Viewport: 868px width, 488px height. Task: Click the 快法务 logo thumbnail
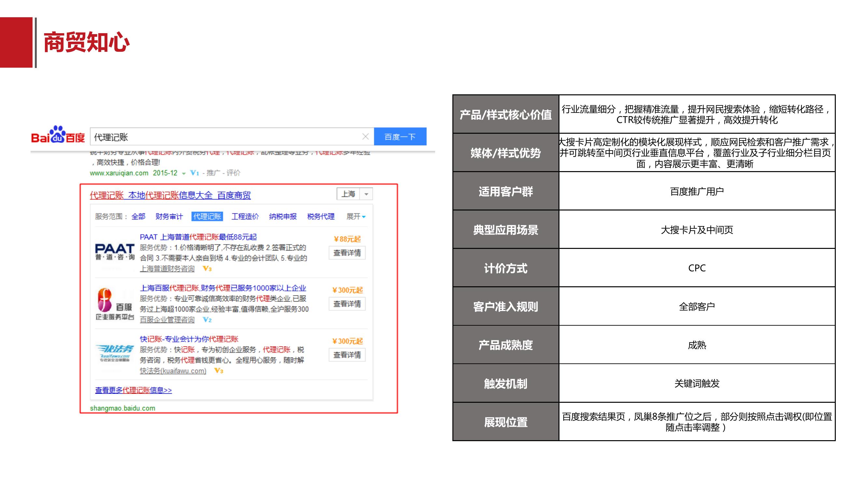115,353
